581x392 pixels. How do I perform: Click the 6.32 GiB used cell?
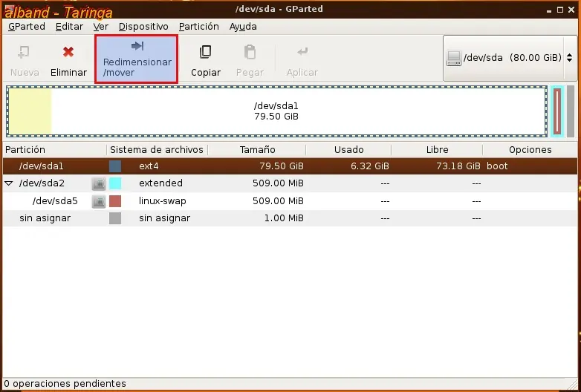370,166
